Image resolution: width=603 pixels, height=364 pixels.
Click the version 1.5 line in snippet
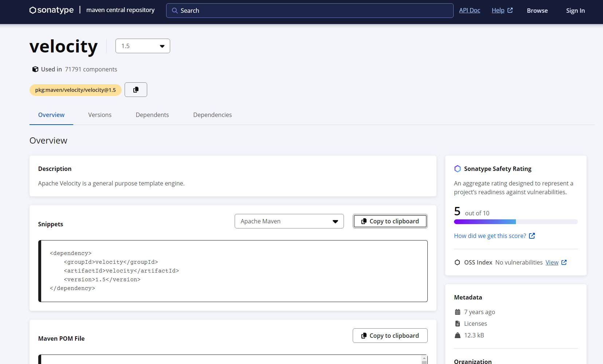(102, 279)
